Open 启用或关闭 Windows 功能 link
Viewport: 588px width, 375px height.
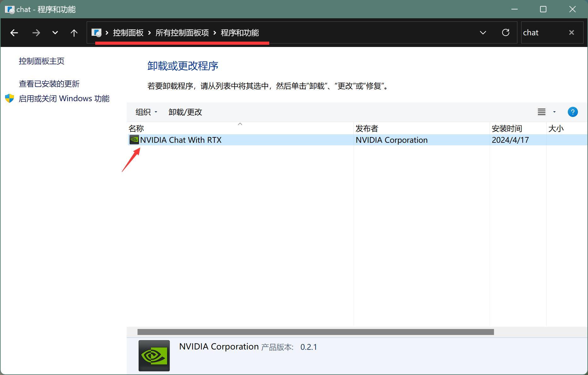click(x=64, y=99)
